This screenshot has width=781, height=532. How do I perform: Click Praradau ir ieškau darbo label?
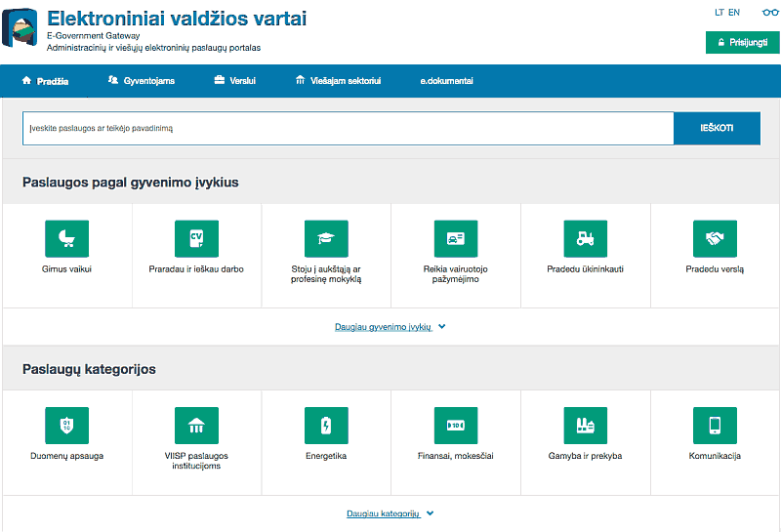point(196,269)
